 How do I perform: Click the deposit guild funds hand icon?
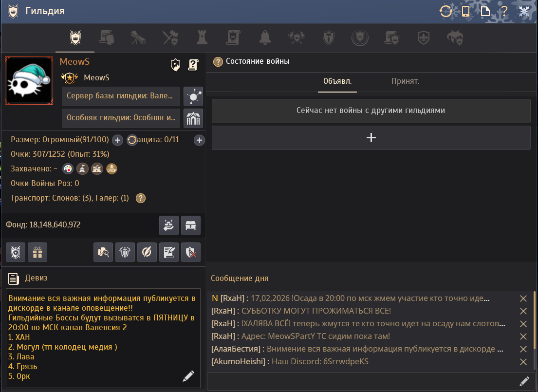[169, 225]
